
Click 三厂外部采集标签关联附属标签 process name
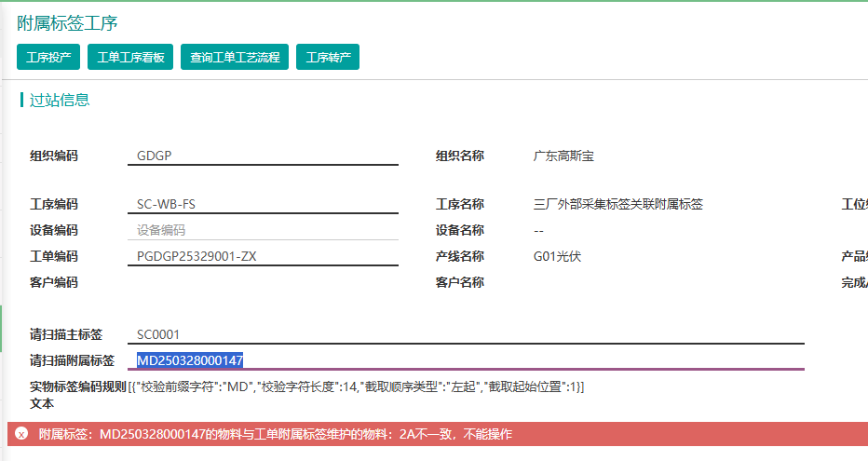[617, 204]
